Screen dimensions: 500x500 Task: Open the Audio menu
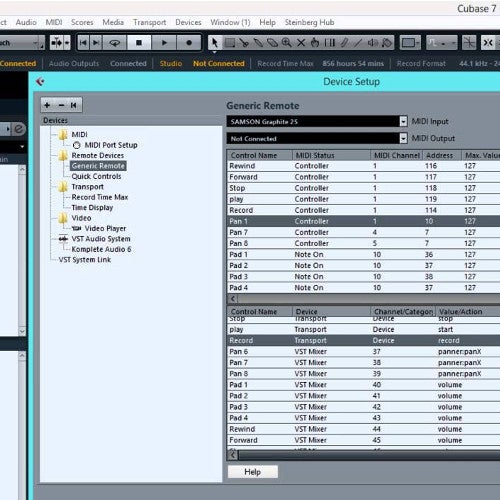click(x=26, y=22)
